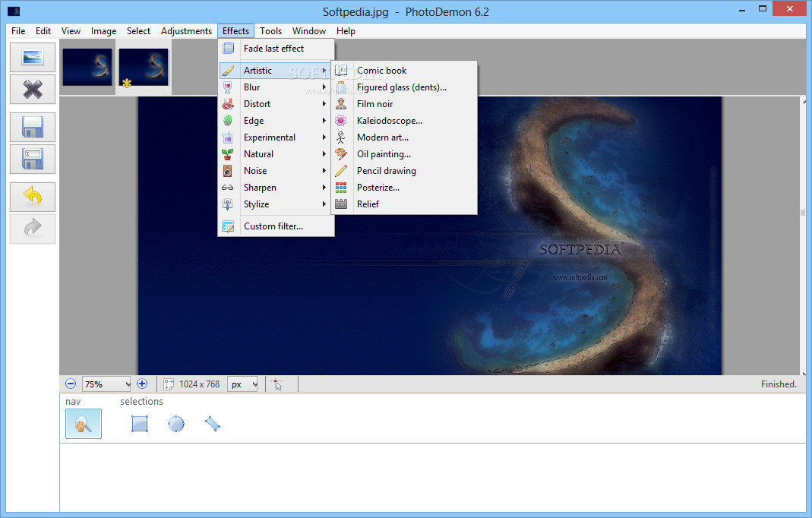
Task: Open the Tools menu
Action: [x=271, y=31]
